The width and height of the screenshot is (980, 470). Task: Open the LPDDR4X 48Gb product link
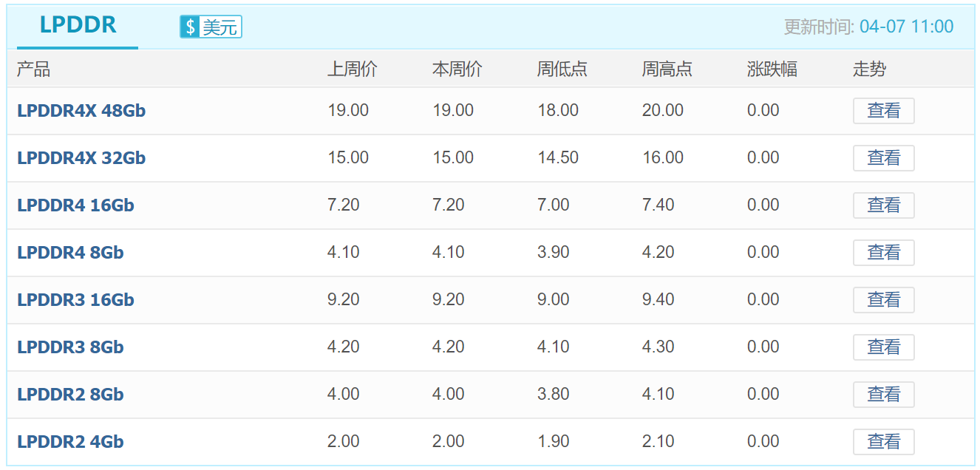[x=81, y=111]
